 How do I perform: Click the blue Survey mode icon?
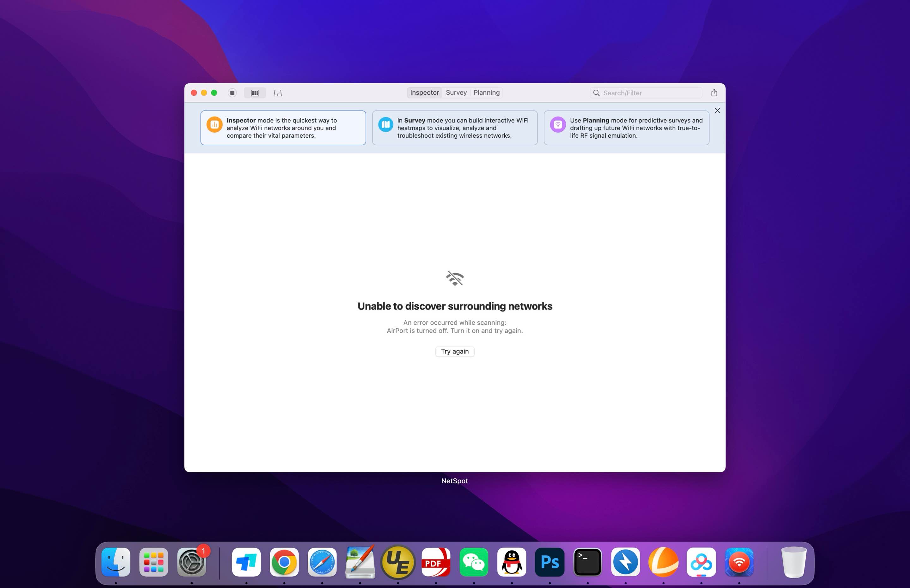386,124
